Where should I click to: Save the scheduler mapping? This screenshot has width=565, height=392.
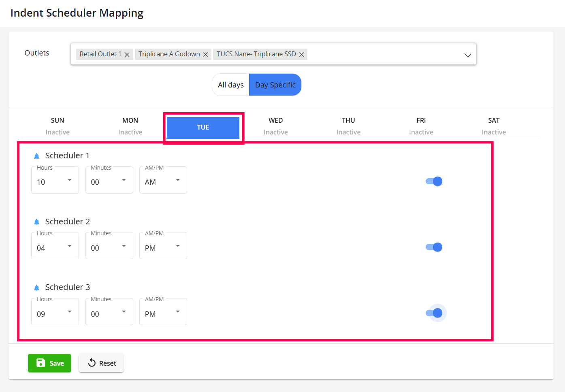pyautogui.click(x=49, y=363)
